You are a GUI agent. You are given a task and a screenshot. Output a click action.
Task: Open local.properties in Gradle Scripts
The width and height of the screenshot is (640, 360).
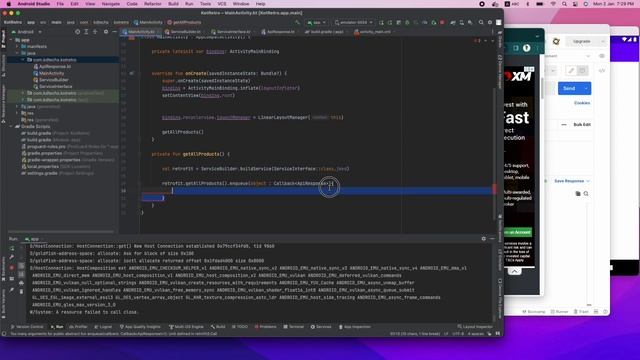[x=42, y=167]
